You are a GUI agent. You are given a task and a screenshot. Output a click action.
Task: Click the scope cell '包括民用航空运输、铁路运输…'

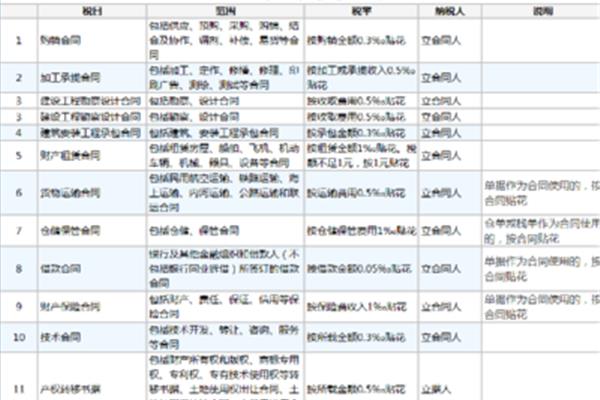click(x=224, y=193)
